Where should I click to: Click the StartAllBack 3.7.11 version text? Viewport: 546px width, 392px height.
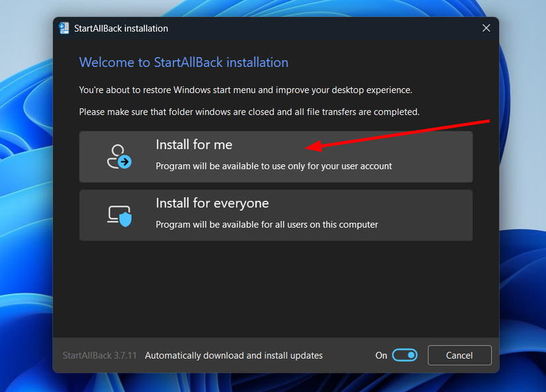click(x=99, y=355)
